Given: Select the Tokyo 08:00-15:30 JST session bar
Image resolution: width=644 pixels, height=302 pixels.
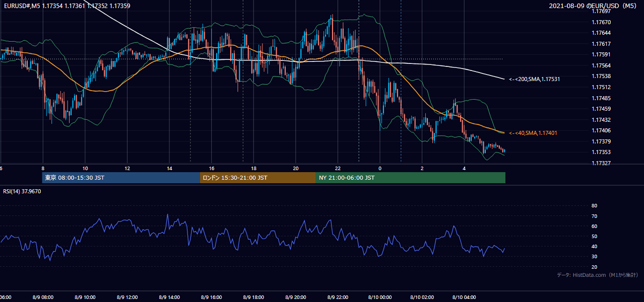Looking at the screenshot, I should [121, 178].
